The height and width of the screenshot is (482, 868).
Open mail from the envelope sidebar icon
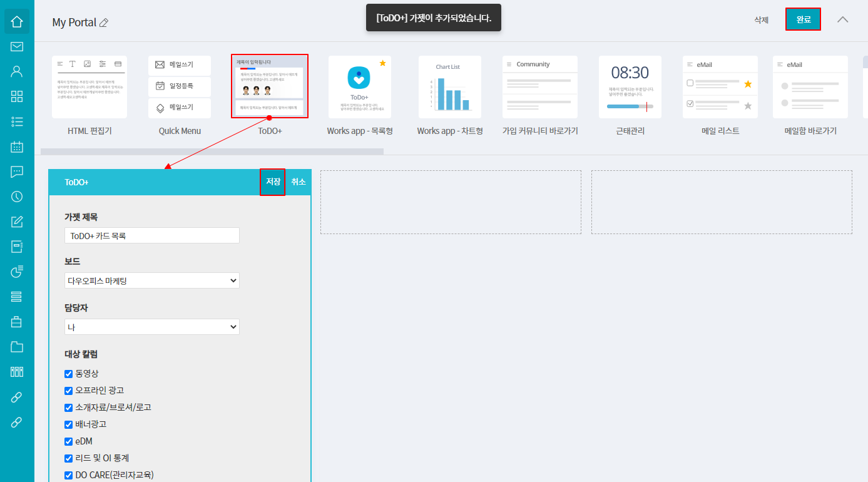click(17, 46)
